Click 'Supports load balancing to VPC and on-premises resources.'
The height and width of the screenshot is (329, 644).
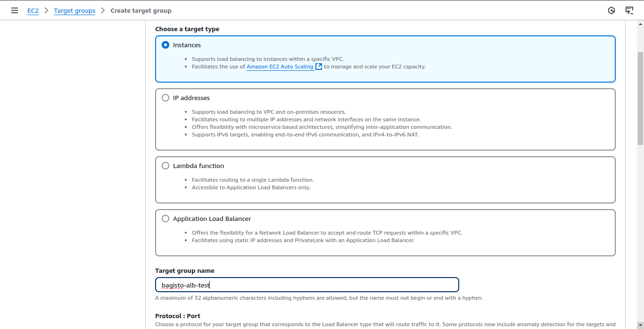pyautogui.click(x=269, y=112)
